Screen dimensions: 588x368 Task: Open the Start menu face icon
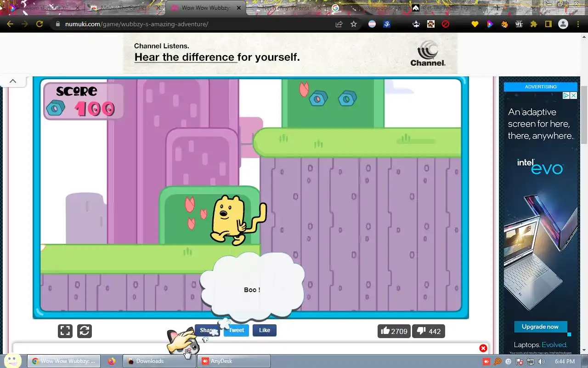[x=12, y=360]
